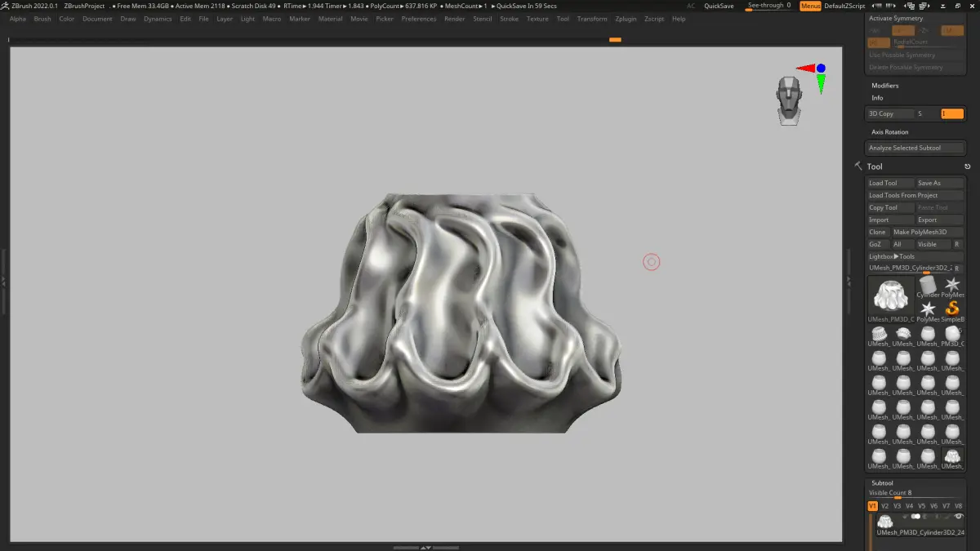
Task: Expand the Modifiers section
Action: click(884, 86)
